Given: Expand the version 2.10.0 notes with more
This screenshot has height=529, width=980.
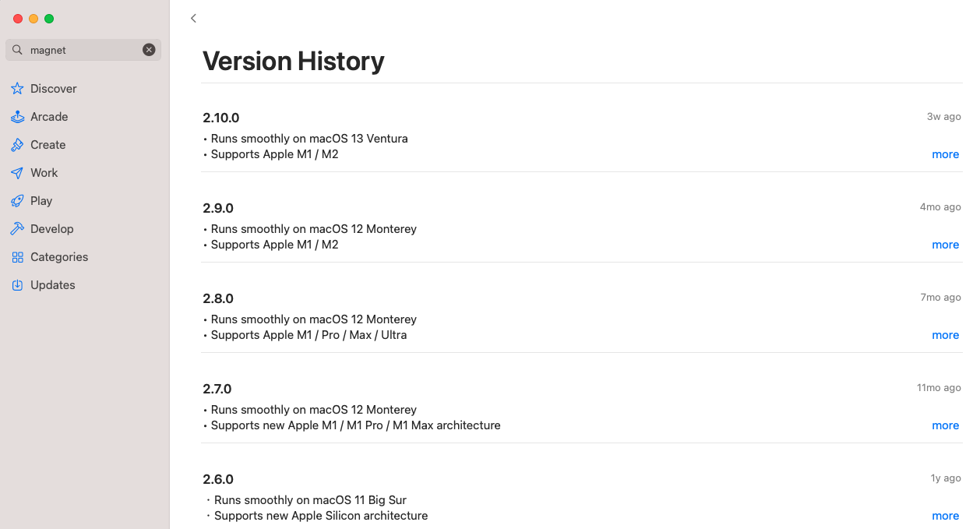Looking at the screenshot, I should [x=945, y=154].
